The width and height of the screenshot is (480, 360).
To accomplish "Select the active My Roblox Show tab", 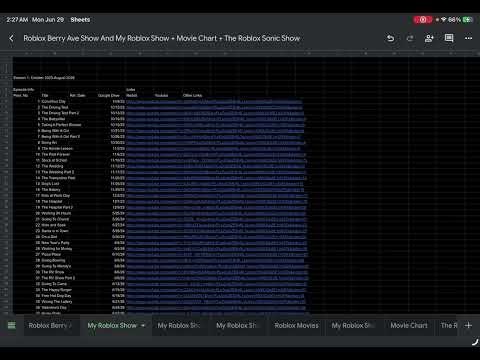I will click(x=112, y=325).
